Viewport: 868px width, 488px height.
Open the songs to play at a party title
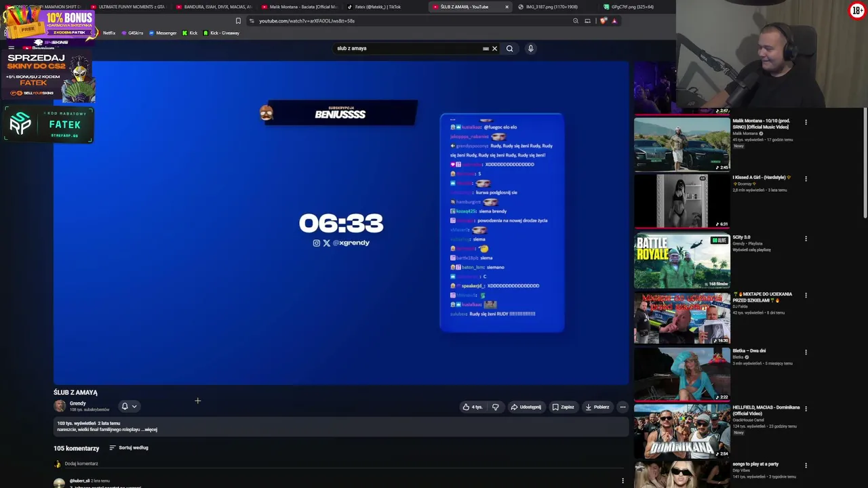(755, 464)
